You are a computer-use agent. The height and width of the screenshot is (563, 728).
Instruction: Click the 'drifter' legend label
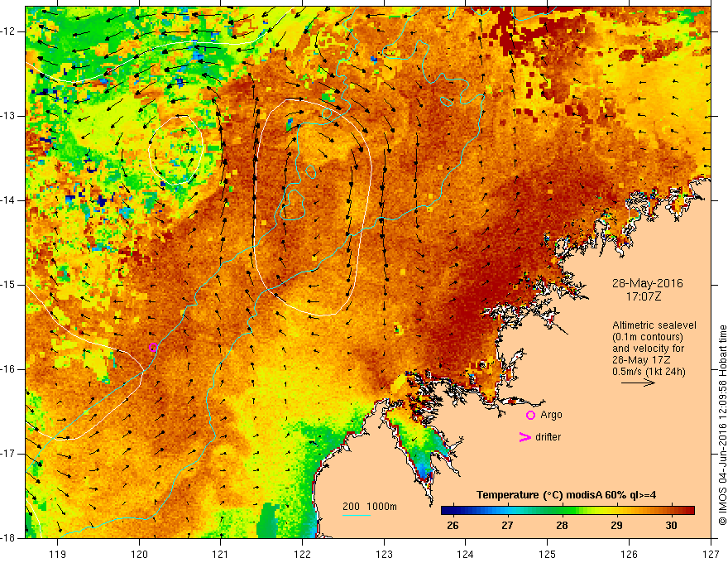[548, 437]
